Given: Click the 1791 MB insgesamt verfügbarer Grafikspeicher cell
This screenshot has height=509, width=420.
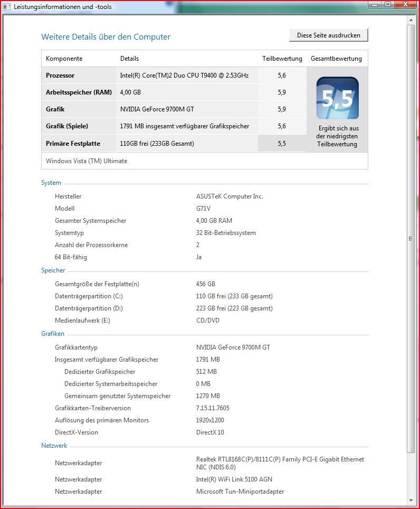Looking at the screenshot, I should [185, 126].
